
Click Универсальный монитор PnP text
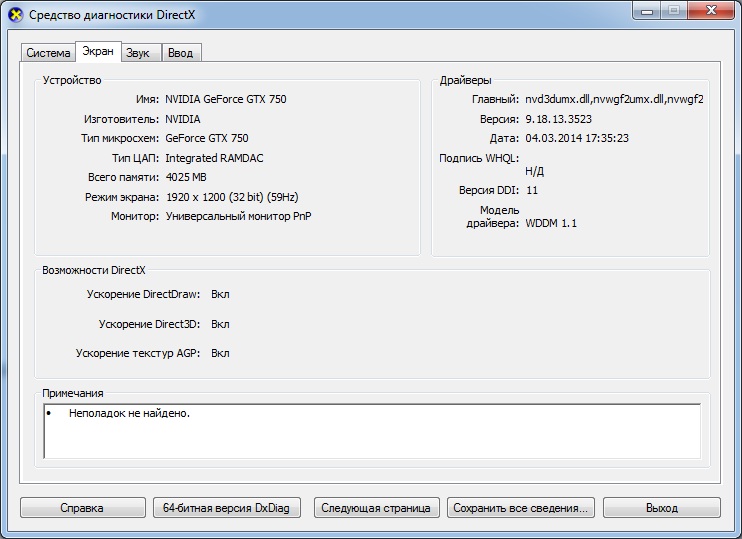click(238, 216)
